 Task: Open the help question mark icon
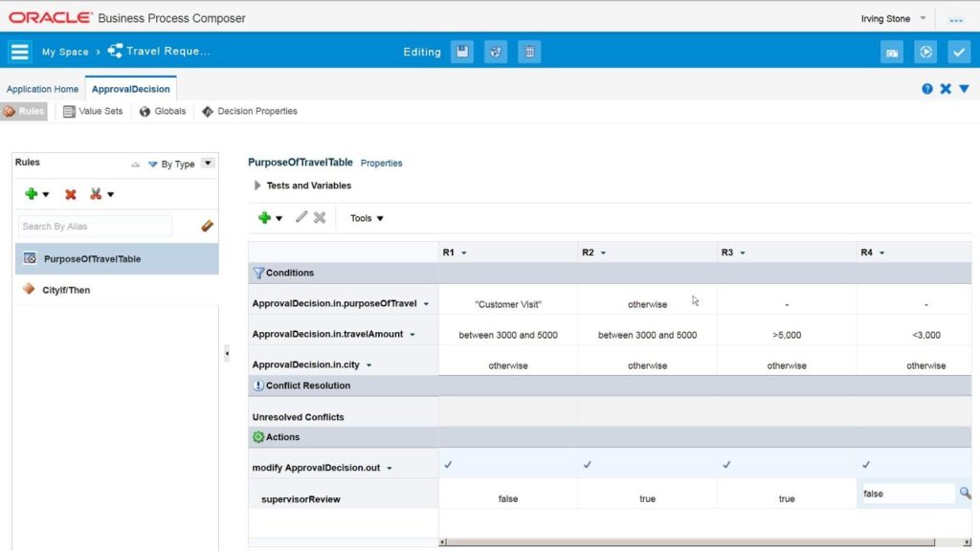tap(926, 89)
